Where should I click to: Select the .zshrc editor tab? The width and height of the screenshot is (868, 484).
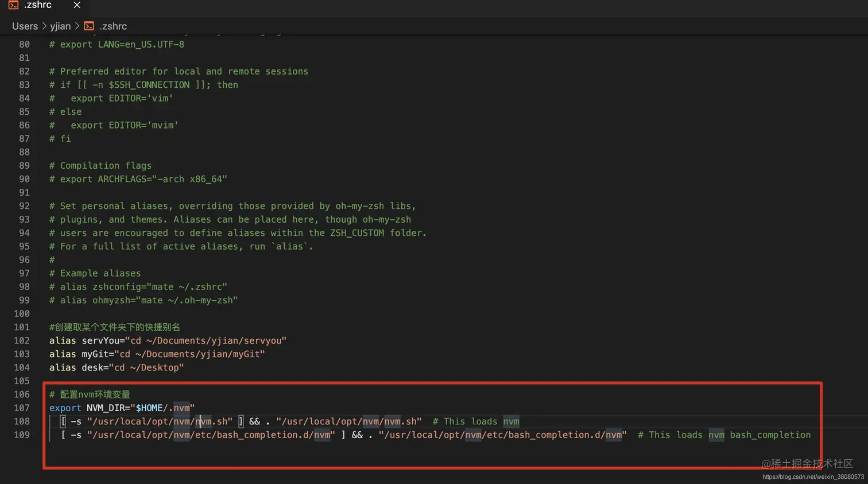coord(45,6)
